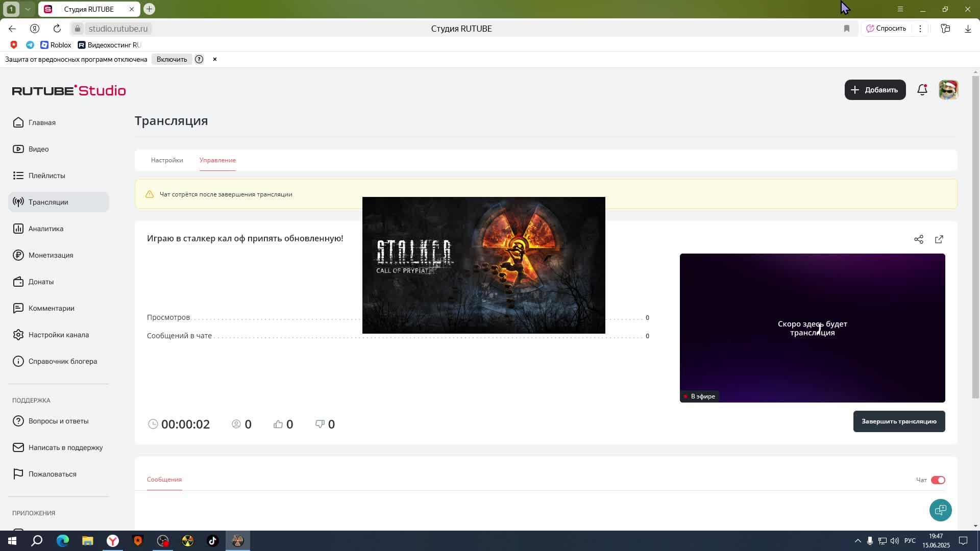Viewport: 980px width, 551px height.
Task: Open the user avatar menu
Action: click(x=948, y=90)
